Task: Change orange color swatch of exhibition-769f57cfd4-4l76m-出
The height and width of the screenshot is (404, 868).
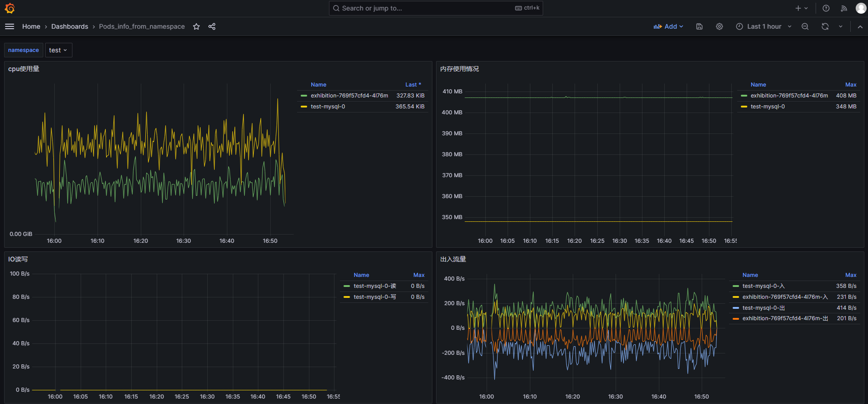Action: pos(736,318)
